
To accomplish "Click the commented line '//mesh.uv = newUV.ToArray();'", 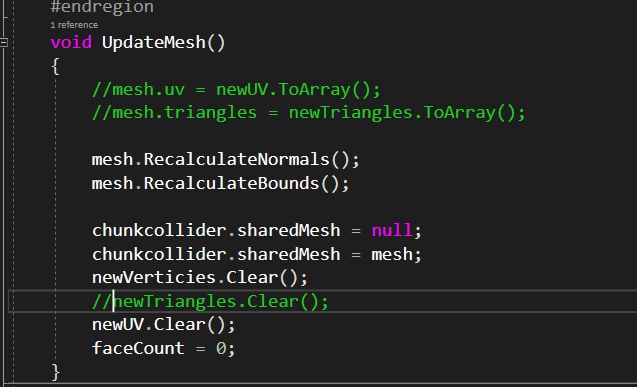I will point(236,89).
